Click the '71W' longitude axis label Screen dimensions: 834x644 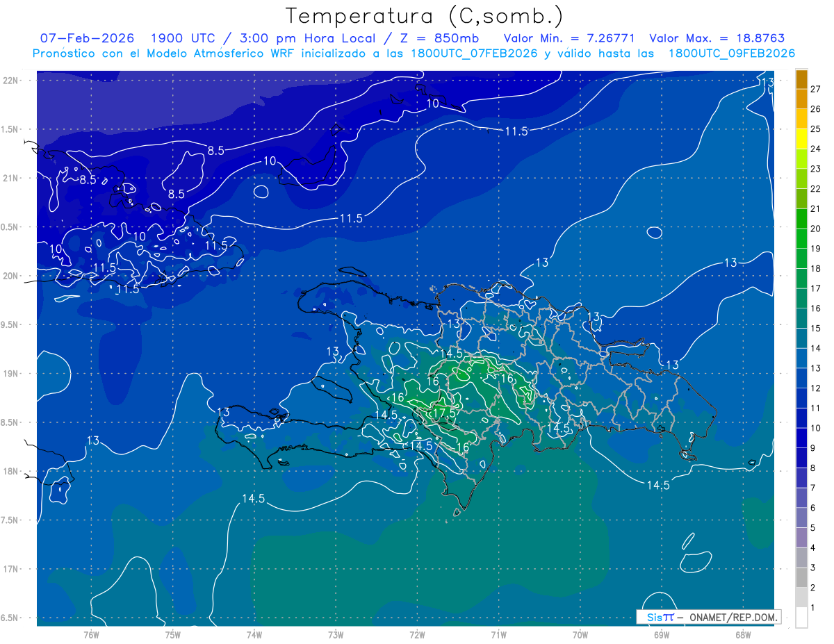tap(498, 634)
